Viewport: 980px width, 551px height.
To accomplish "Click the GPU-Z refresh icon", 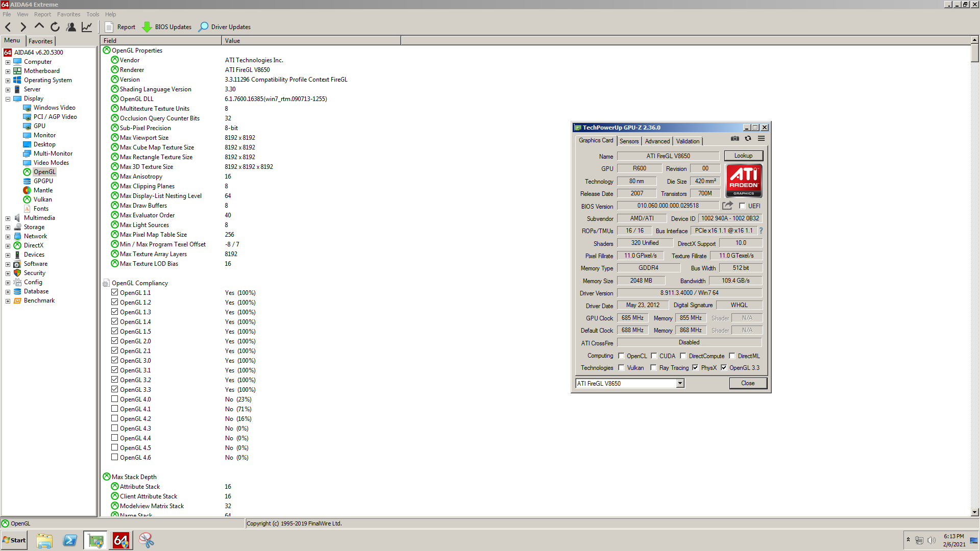I will 748,139.
